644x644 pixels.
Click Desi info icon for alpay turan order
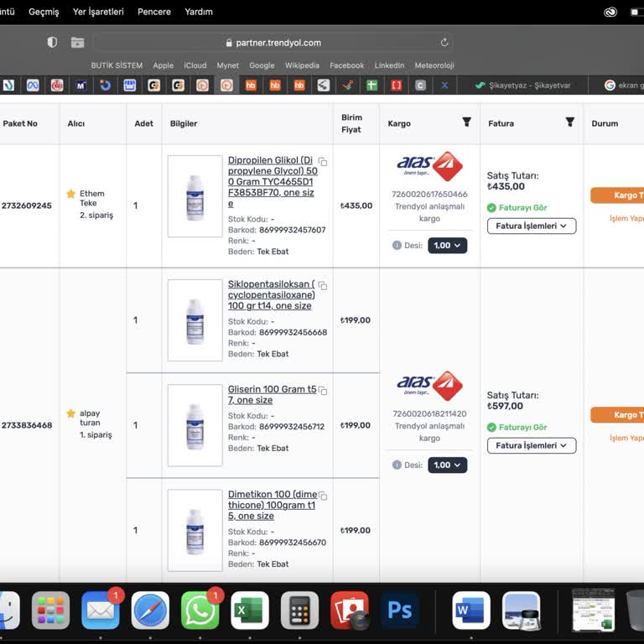click(x=397, y=465)
